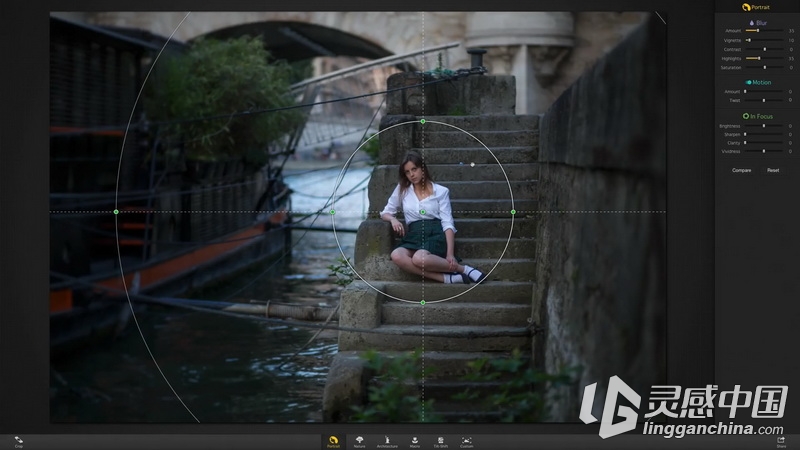Click the In Focus section icon
This screenshot has height=450, width=800.
click(x=746, y=116)
